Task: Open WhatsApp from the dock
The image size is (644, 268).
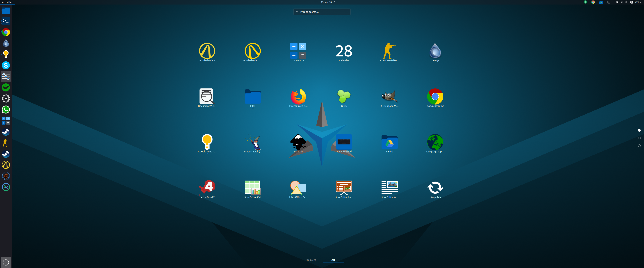Action: (6, 109)
